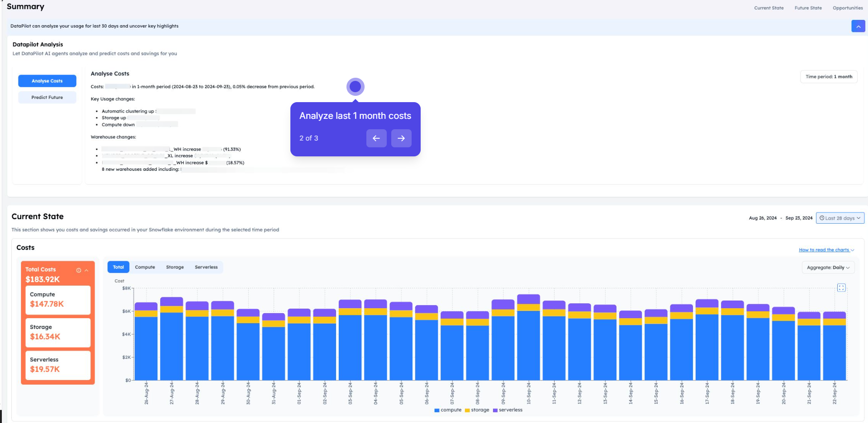
Task: Jump to Opportunities section link
Action: pos(848,8)
